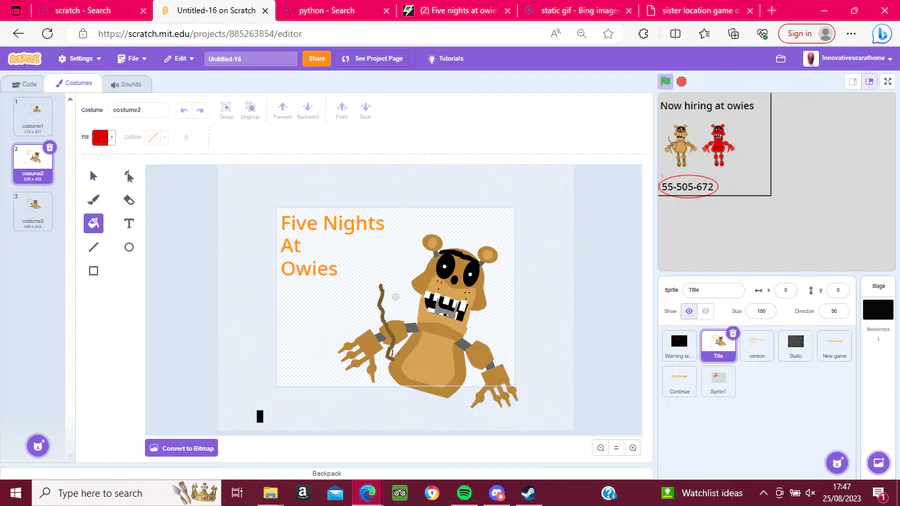
Task: Click the costume name field costume2
Action: point(138,110)
